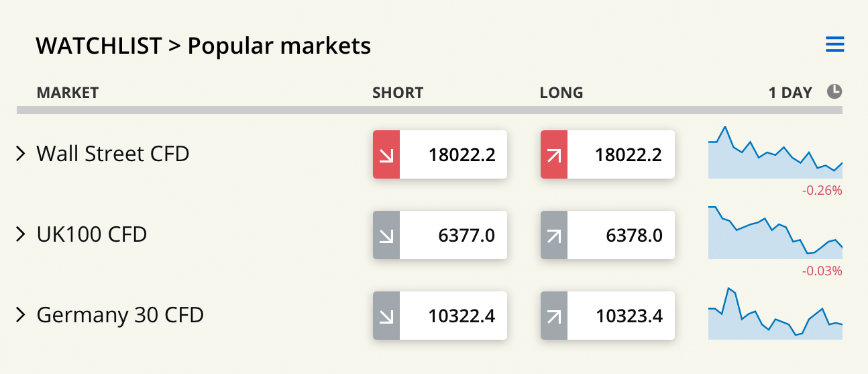This screenshot has height=374, width=868.
Task: Click UK100 long up-arrow icon
Action: tap(554, 235)
